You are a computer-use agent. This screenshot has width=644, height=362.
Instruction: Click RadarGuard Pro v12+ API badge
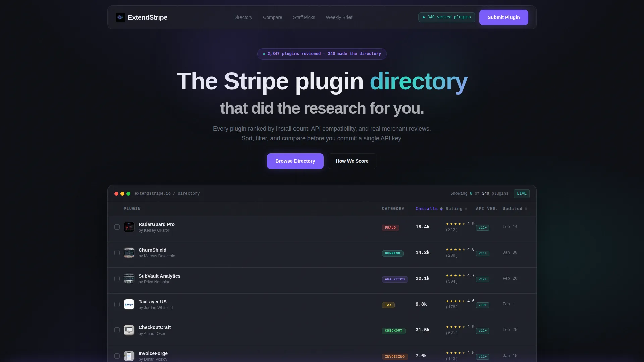click(482, 228)
